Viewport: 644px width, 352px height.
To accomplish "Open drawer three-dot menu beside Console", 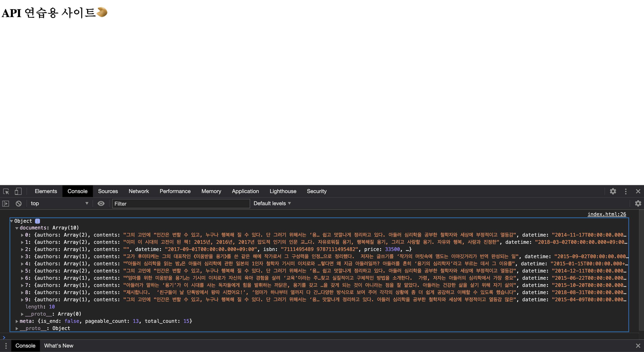I will [x=6, y=346].
